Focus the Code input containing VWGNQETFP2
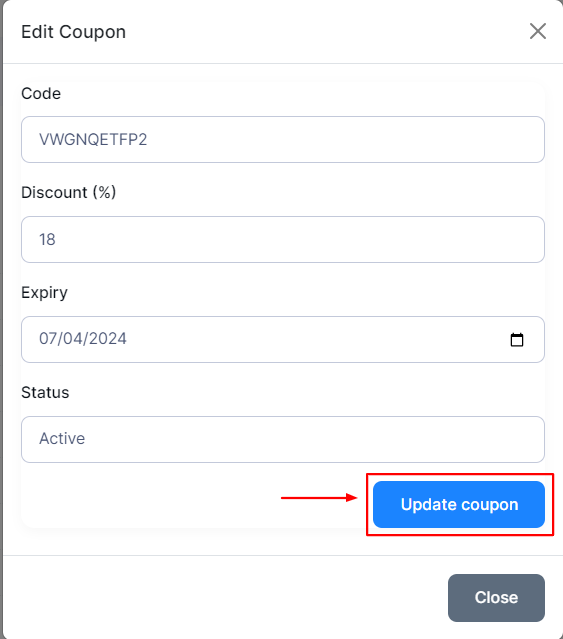Image resolution: width=563 pixels, height=639 pixels. [283, 139]
